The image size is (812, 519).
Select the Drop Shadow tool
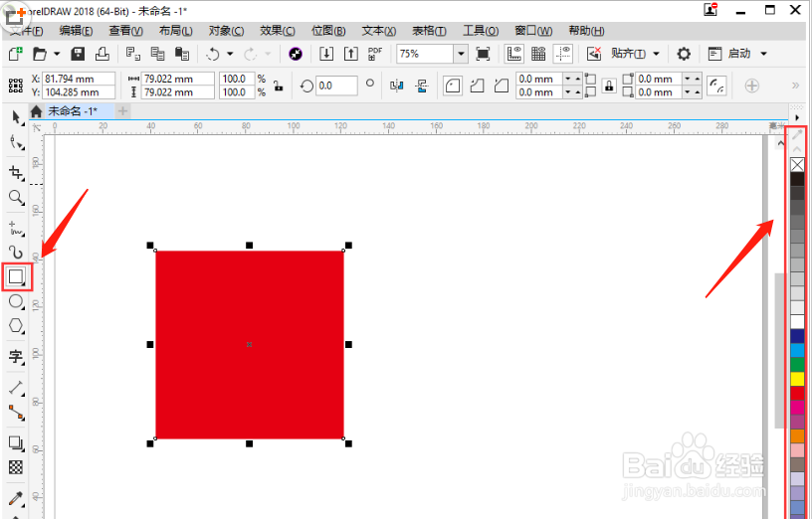(x=17, y=443)
